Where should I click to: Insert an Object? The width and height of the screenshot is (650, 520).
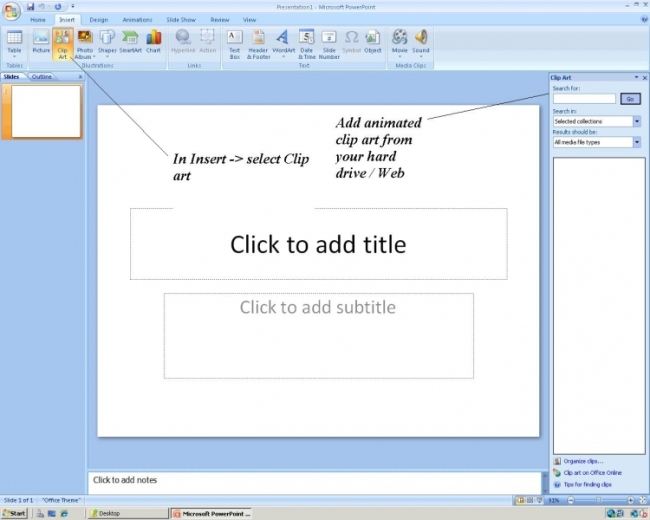tap(373, 41)
